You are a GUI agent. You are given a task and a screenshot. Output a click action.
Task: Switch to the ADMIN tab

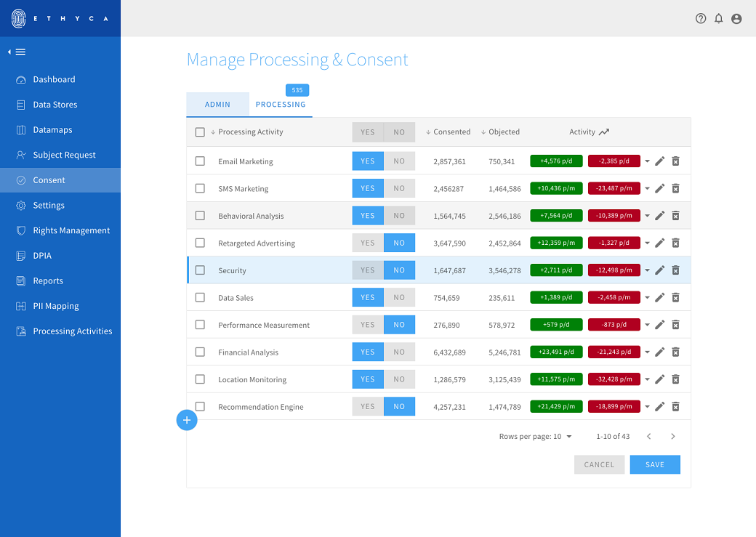click(x=217, y=104)
